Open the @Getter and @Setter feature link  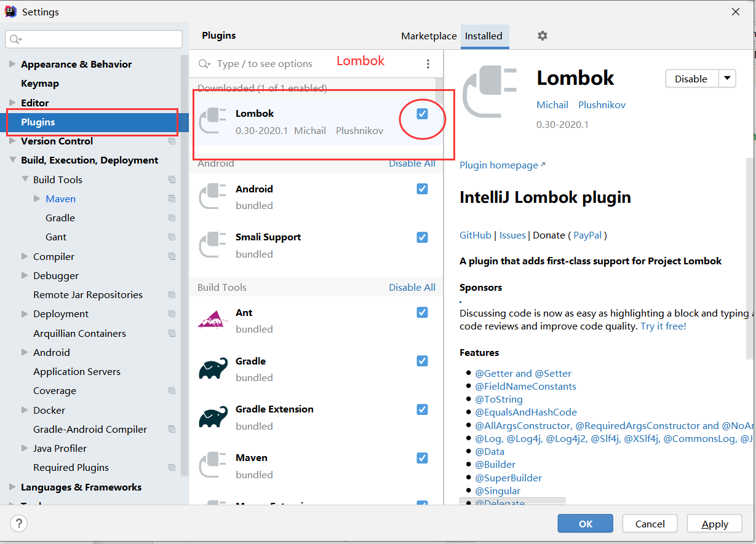pos(523,373)
